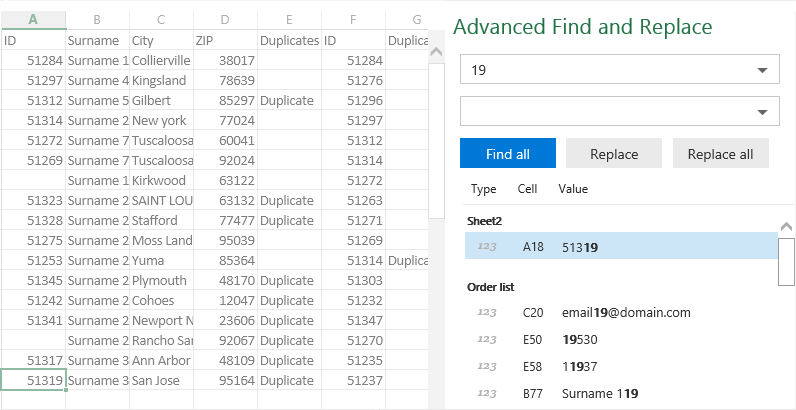Image resolution: width=796 pixels, height=410 pixels.
Task: Select column F header
Action: click(353, 20)
